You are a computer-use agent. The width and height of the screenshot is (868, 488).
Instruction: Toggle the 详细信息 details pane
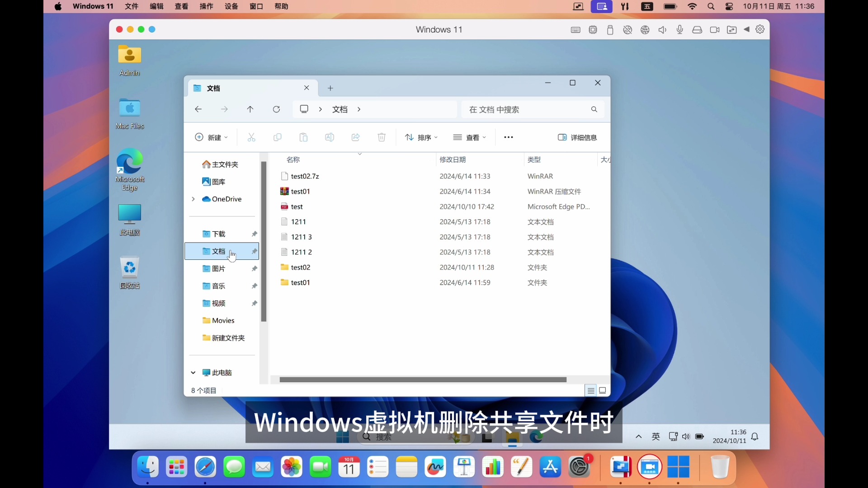[577, 137]
